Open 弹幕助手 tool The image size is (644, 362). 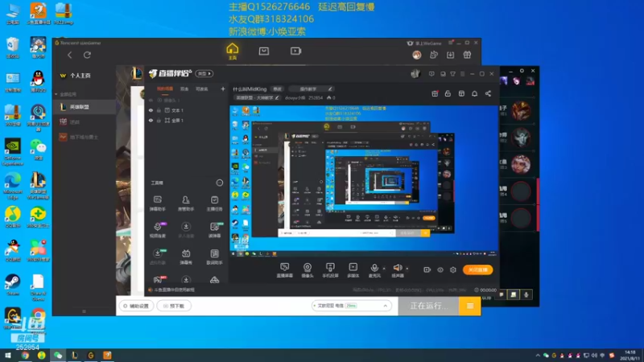157,204
